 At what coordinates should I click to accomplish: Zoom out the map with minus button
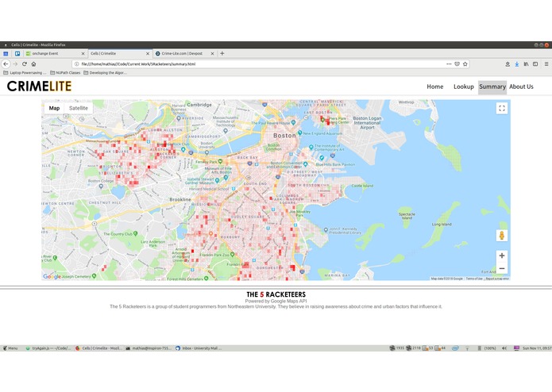502,268
